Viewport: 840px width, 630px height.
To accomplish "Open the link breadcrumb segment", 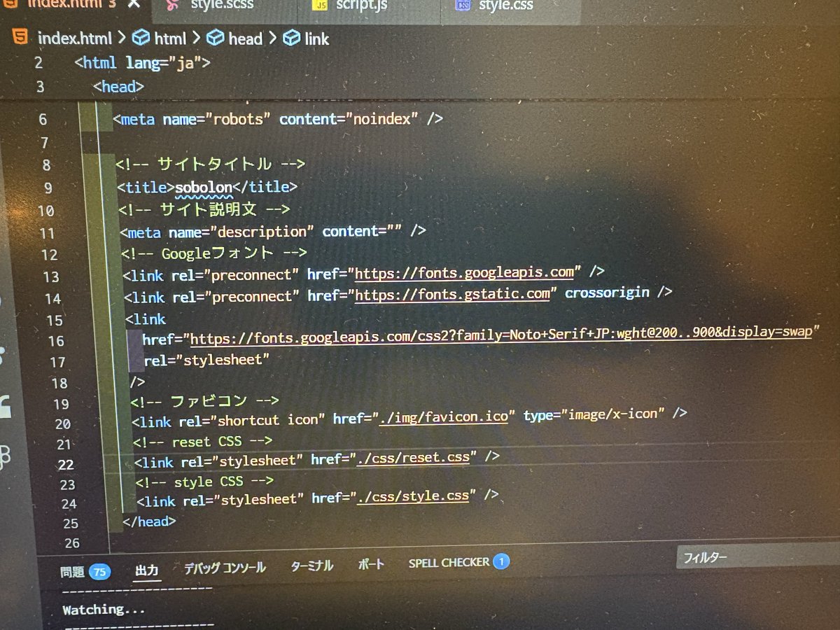I will pyautogui.click(x=316, y=38).
